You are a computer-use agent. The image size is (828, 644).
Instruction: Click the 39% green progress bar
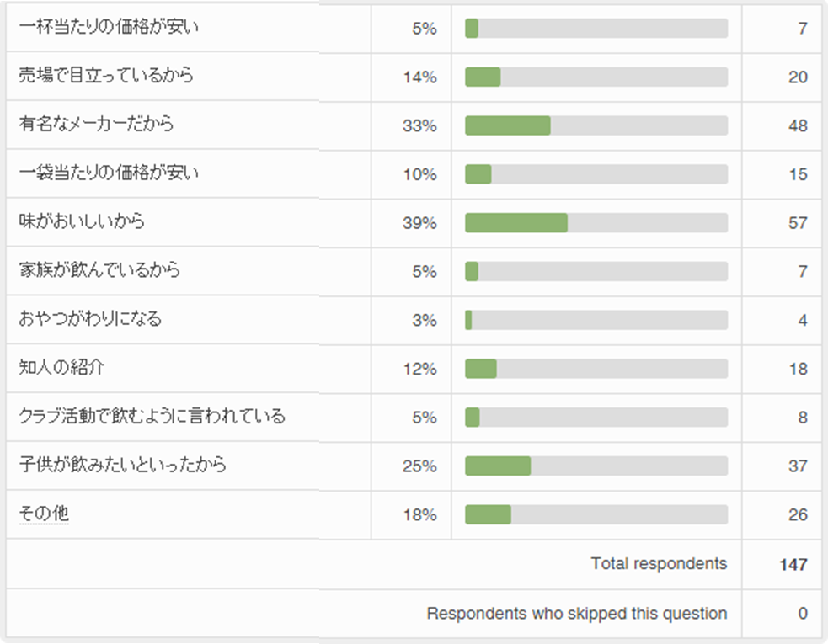pos(516,222)
